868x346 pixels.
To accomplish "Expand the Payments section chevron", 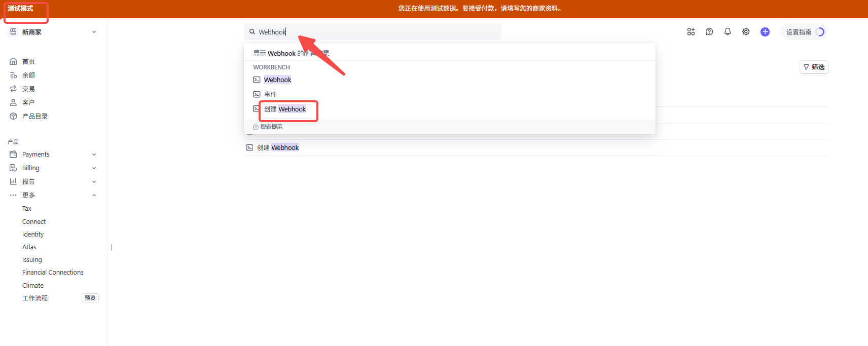I will tap(94, 155).
